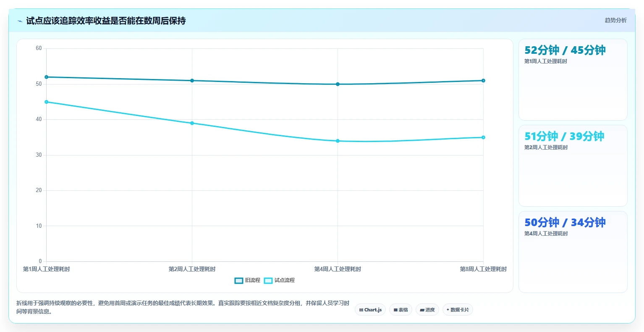Click the 进度 tag chip
The image size is (644, 332).
427,310
